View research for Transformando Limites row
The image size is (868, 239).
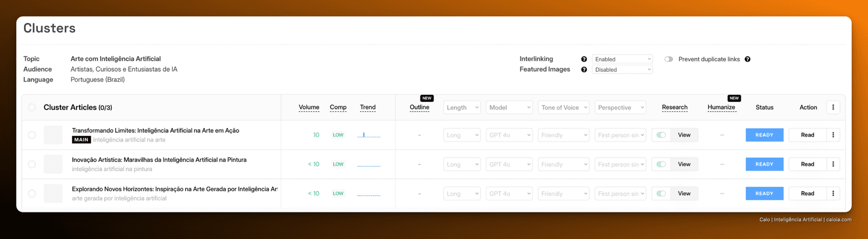(684, 135)
